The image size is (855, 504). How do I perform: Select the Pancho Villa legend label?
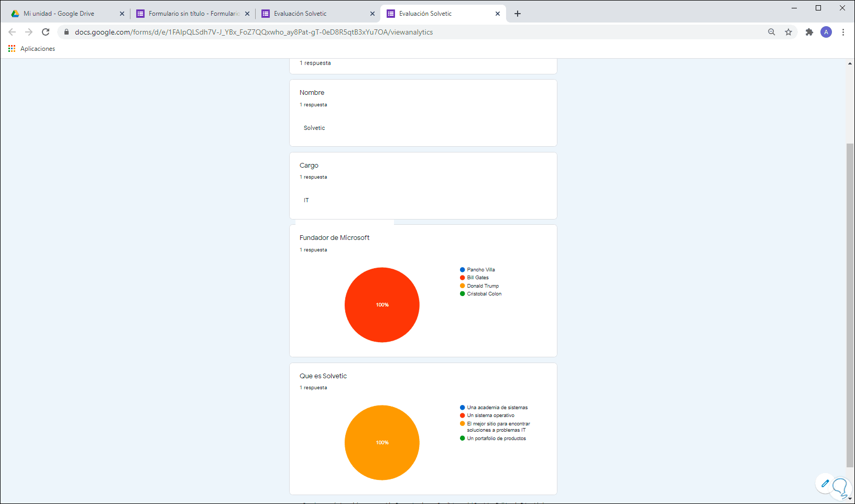(481, 270)
